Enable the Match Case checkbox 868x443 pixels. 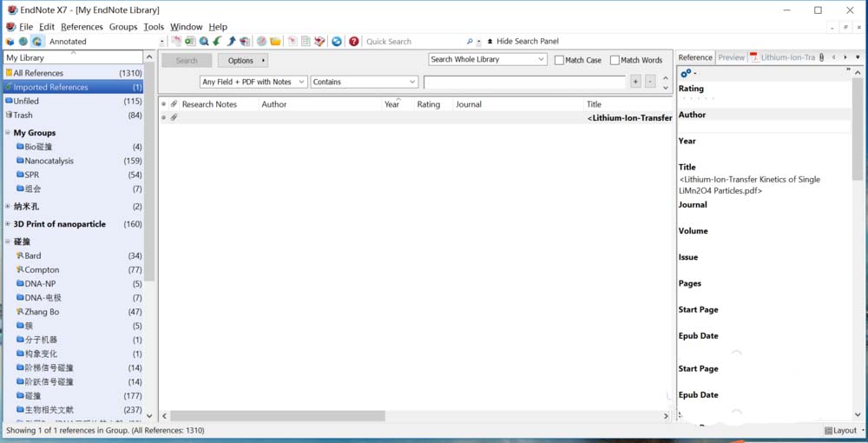point(559,60)
